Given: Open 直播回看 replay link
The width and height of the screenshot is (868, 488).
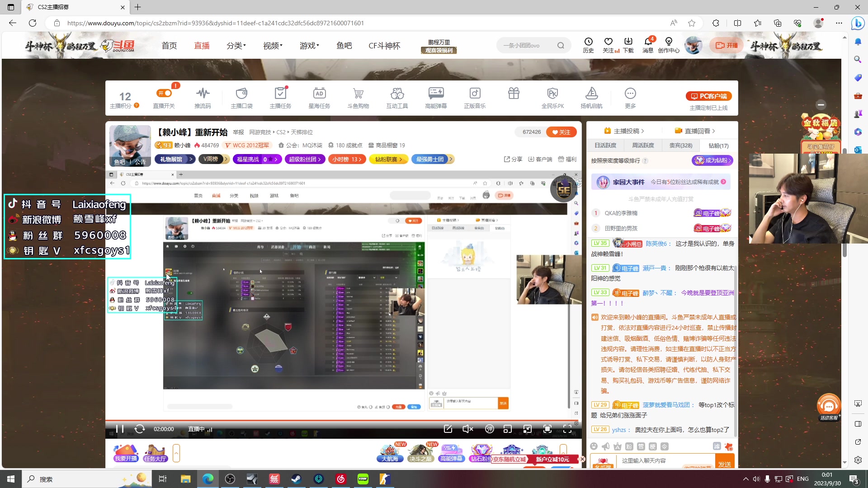Looking at the screenshot, I should click(695, 131).
